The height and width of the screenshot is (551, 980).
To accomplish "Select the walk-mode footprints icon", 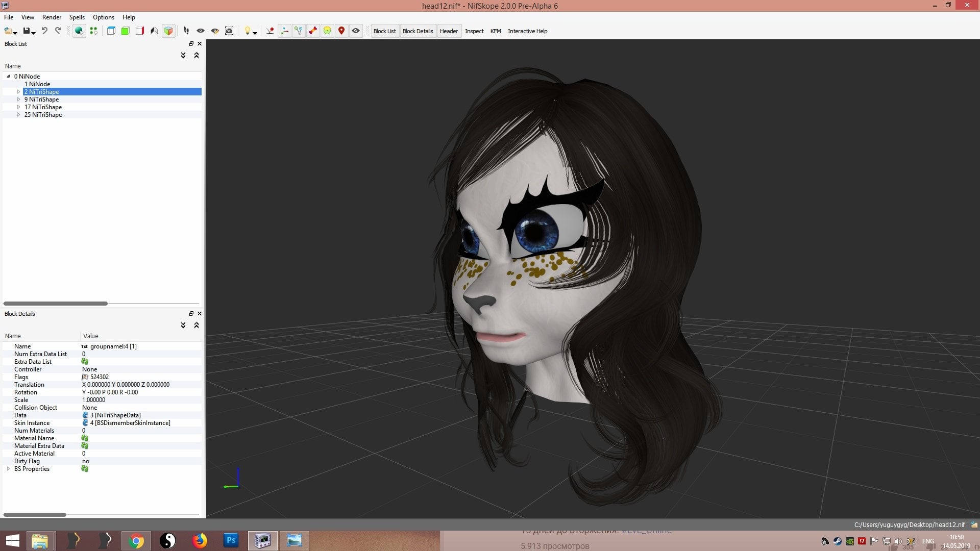I will click(x=186, y=31).
